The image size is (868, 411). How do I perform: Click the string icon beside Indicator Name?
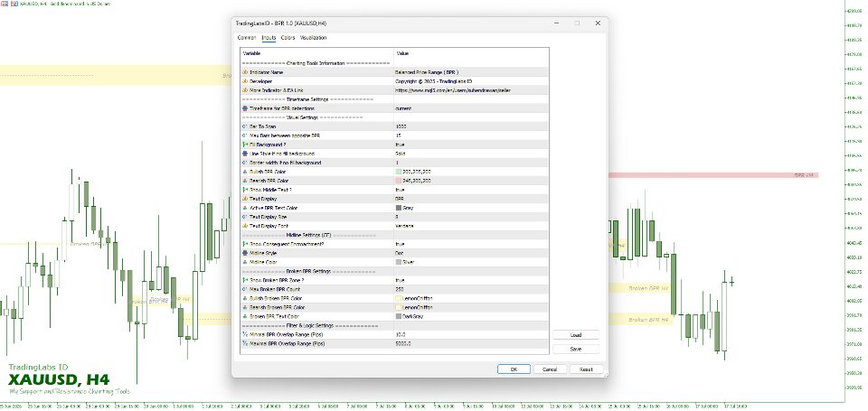point(245,72)
